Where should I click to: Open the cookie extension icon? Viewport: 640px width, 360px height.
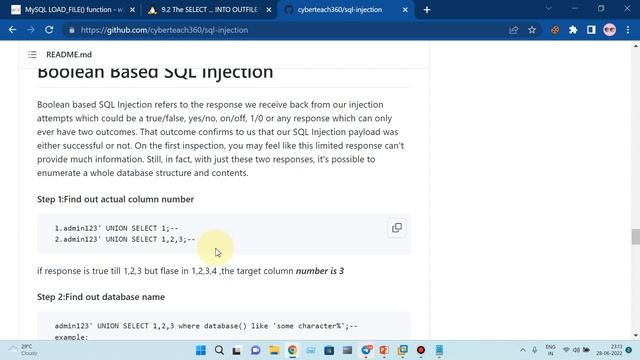point(555,30)
